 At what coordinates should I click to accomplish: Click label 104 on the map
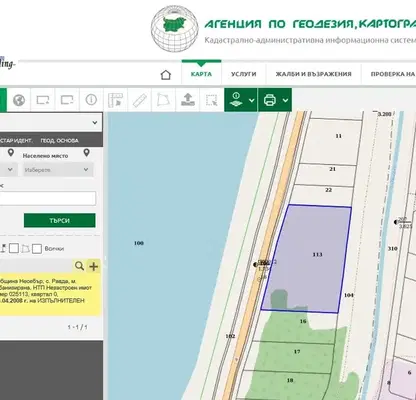(x=349, y=295)
